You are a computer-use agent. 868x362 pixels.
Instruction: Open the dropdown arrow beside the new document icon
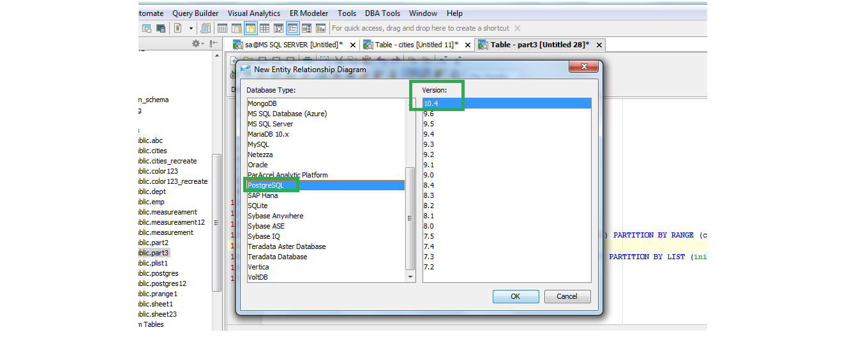[x=190, y=28]
